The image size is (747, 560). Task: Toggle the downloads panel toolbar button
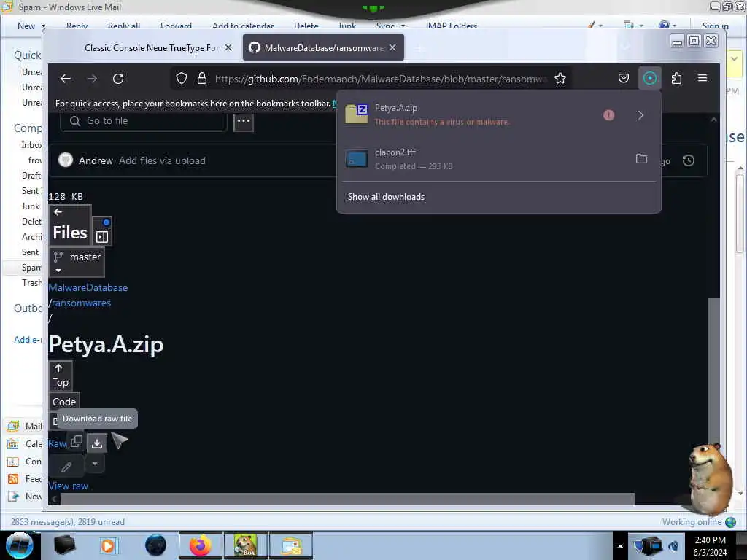(650, 78)
